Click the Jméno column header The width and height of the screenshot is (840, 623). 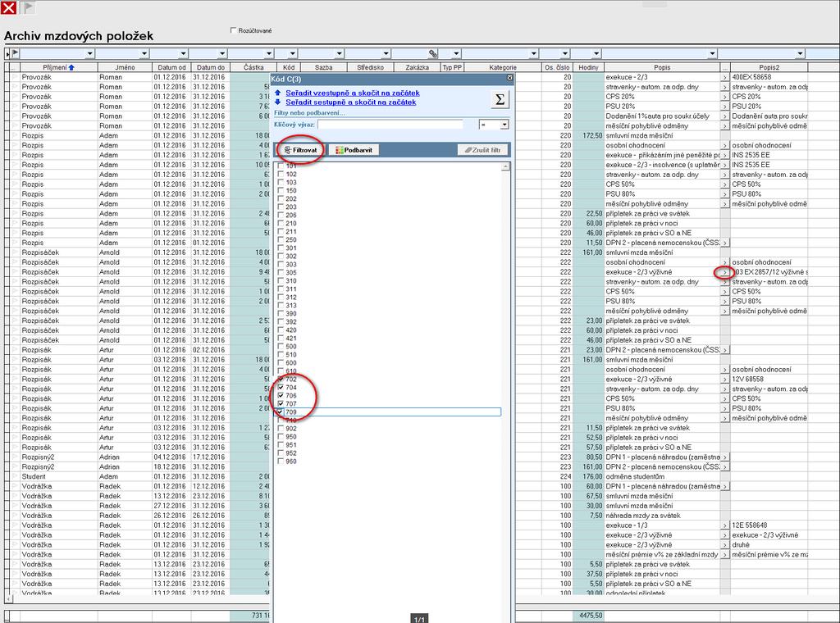pyautogui.click(x=125, y=67)
